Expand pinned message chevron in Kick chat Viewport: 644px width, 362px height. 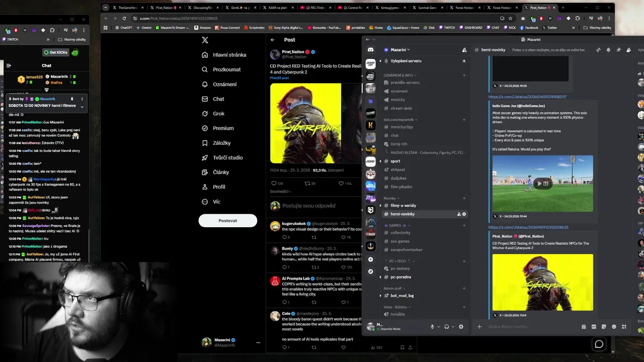(82, 107)
